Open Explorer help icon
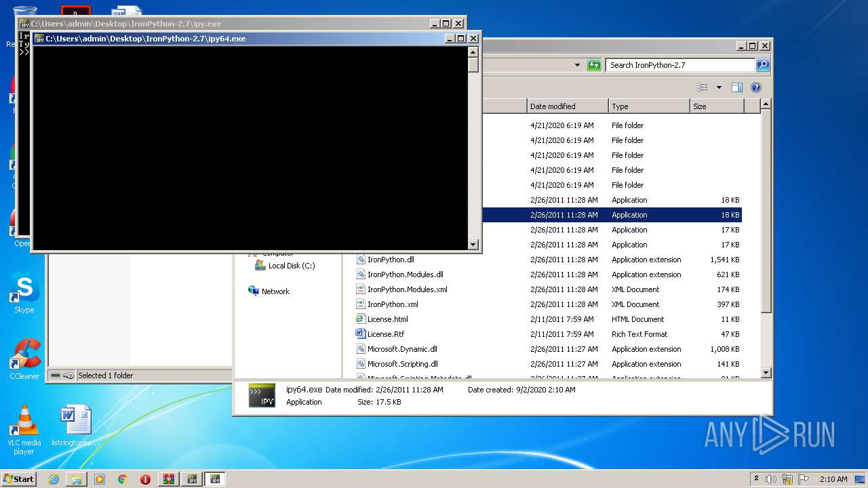The image size is (868, 488). tap(756, 87)
